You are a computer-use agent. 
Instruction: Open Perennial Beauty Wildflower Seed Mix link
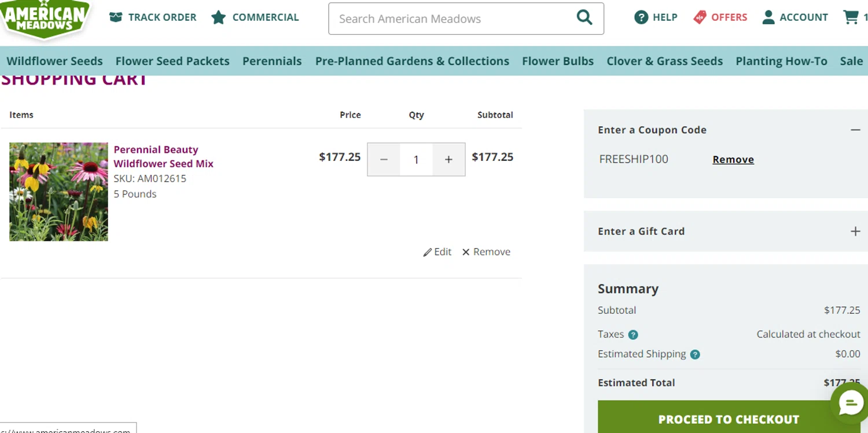pos(164,157)
